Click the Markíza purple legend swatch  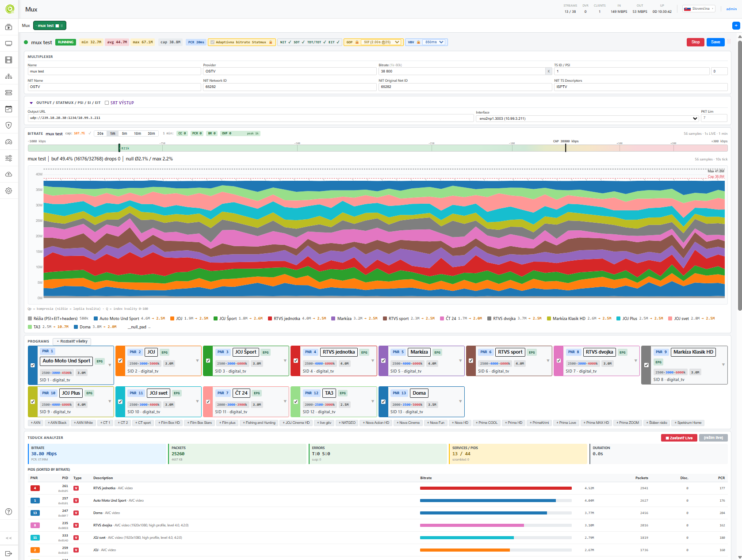333,319
